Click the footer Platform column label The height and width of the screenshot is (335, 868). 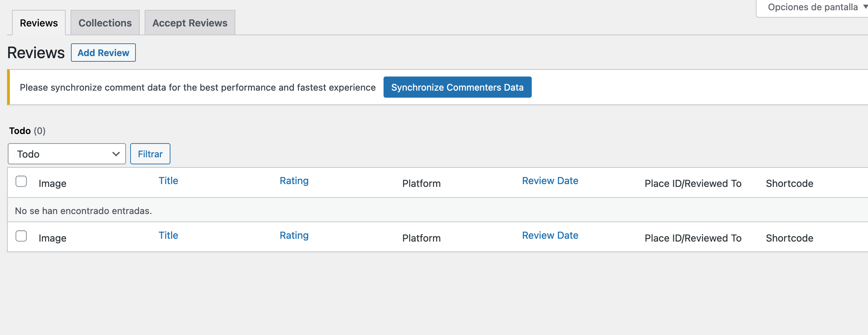point(421,238)
